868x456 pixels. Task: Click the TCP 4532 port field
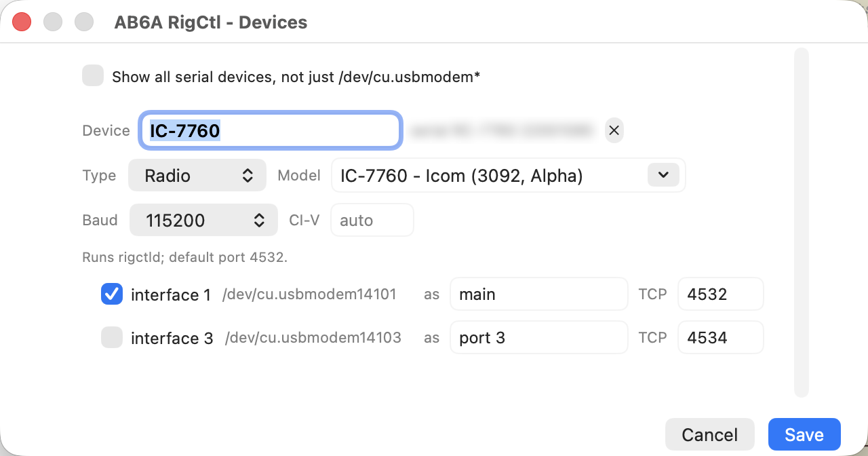[x=721, y=294]
